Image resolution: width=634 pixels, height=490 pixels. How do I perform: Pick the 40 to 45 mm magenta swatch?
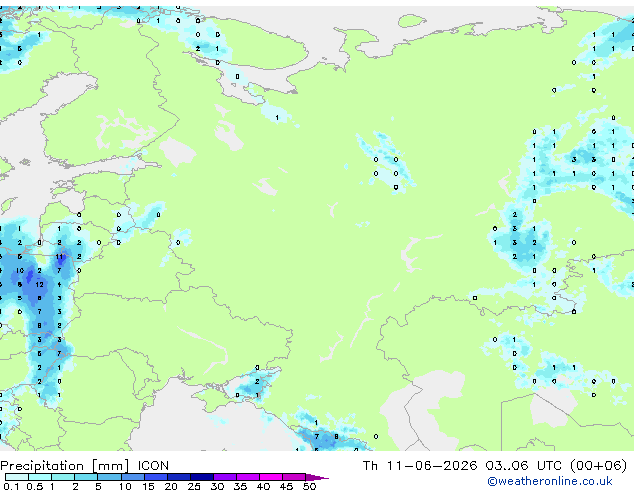pos(271,477)
